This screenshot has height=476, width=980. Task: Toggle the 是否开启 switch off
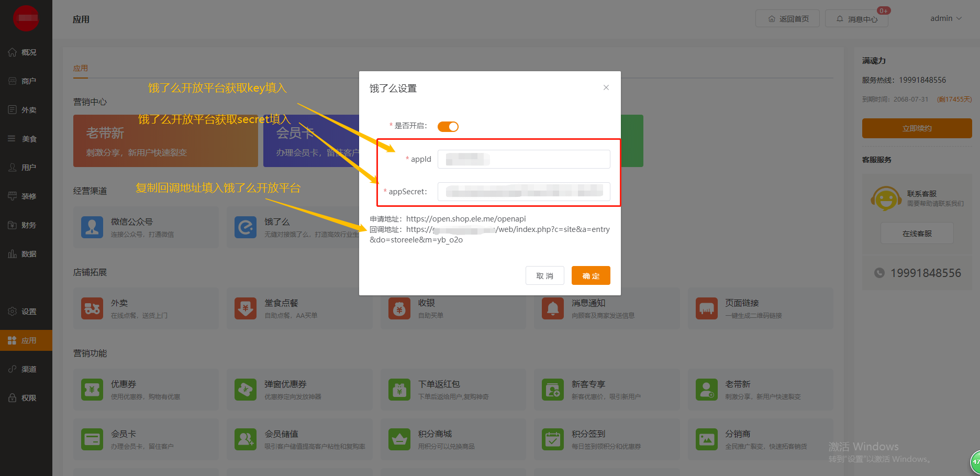point(448,127)
